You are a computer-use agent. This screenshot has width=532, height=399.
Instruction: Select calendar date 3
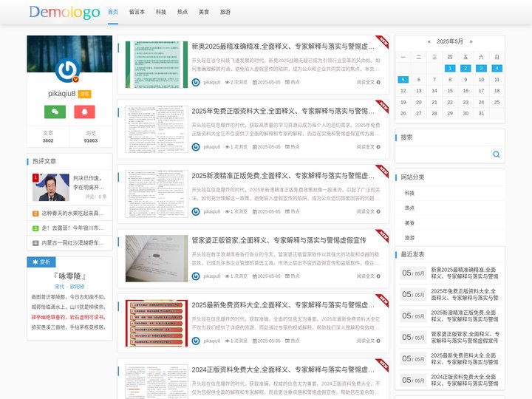(x=481, y=68)
